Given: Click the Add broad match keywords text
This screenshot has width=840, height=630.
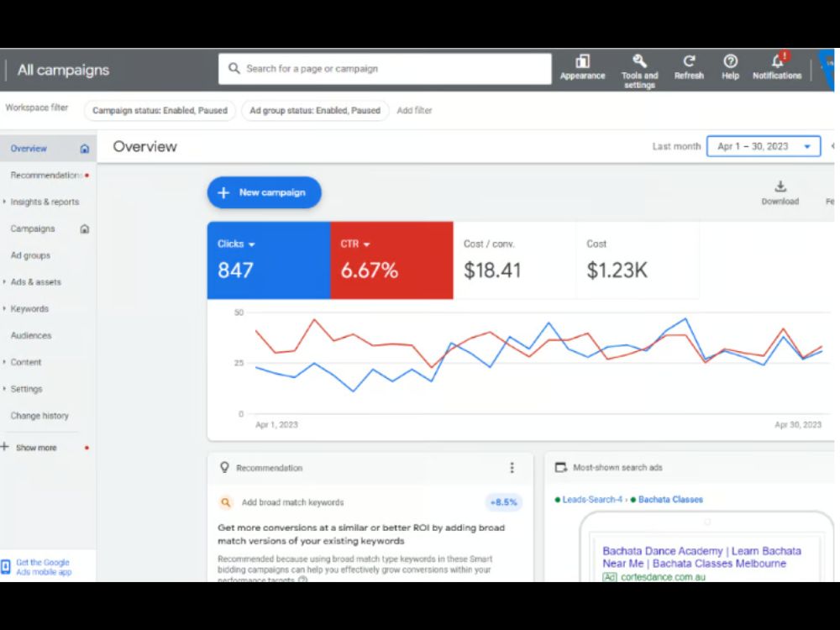Looking at the screenshot, I should (292, 502).
